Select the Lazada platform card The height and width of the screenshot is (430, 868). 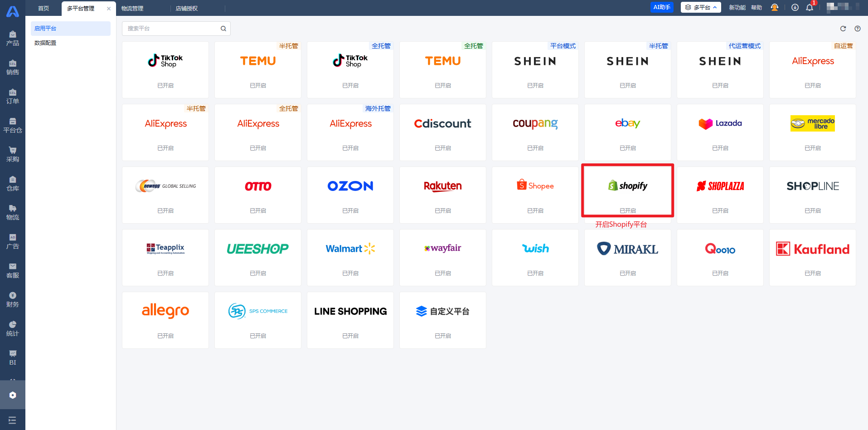point(720,132)
